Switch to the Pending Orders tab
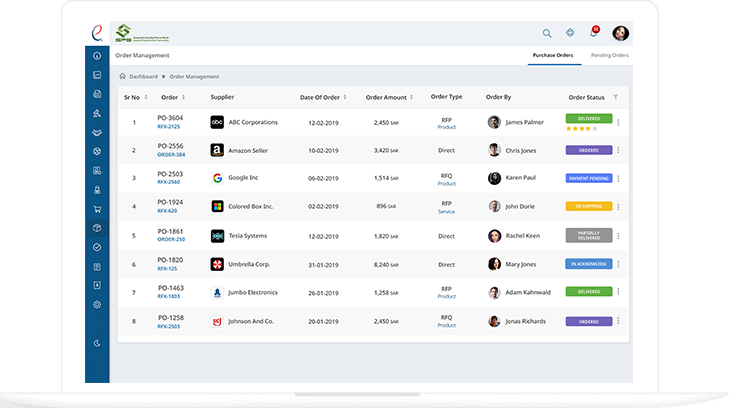 (x=610, y=55)
